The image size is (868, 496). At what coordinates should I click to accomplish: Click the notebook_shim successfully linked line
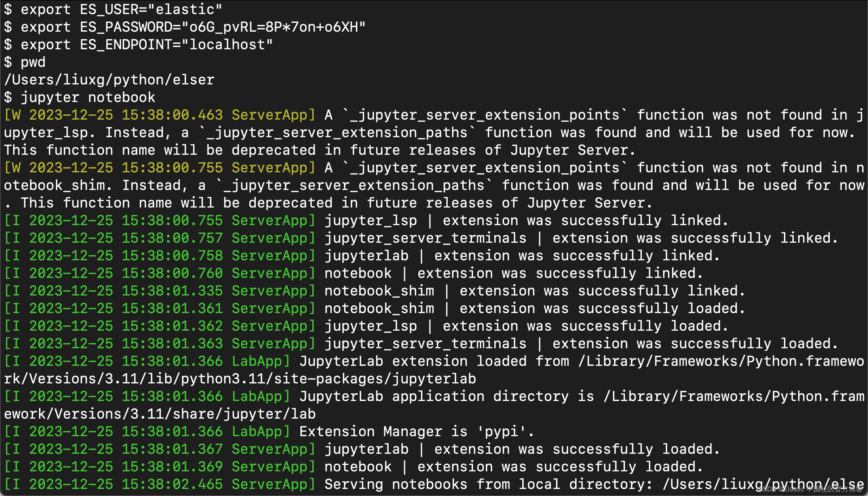pos(534,291)
